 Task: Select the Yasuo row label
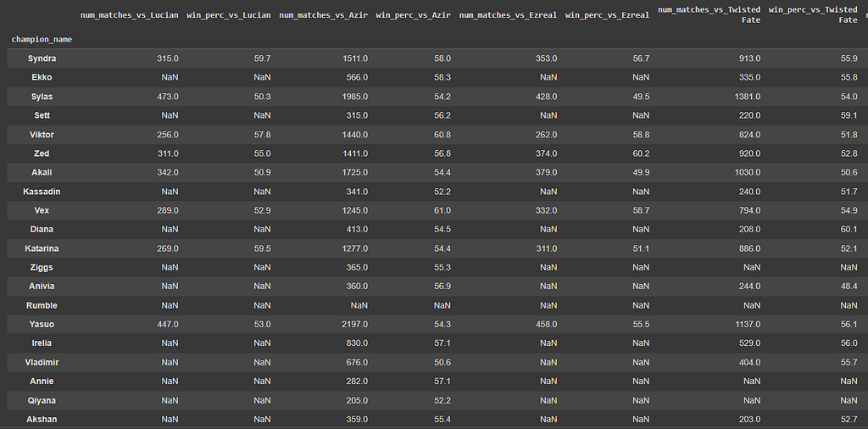pos(42,325)
